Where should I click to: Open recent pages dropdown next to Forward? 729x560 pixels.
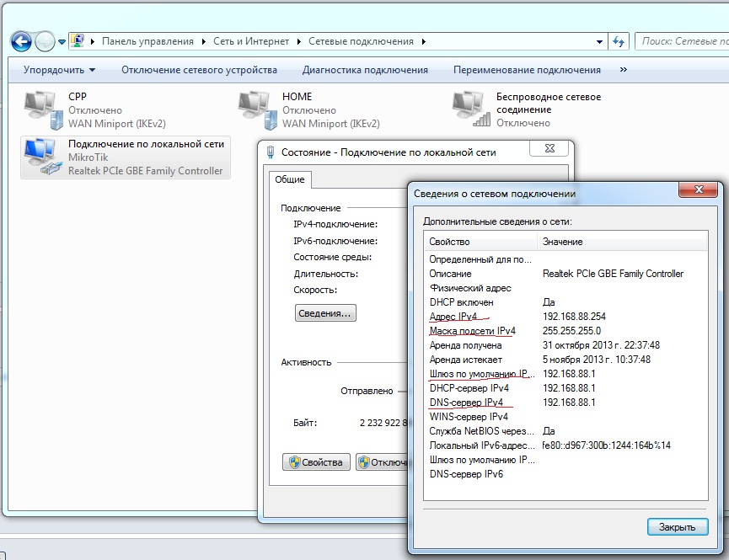tap(62, 42)
